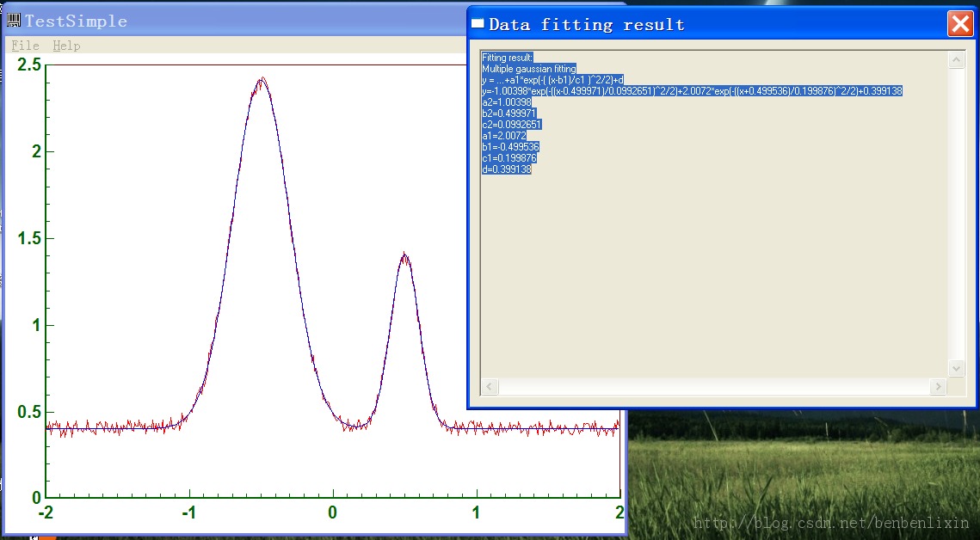Open the Help menu
This screenshot has height=540, width=980.
[66, 46]
